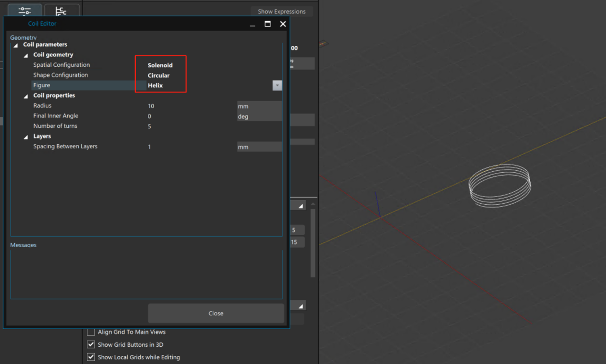Screen dimensions: 606x364
Task: Maximize the Coil Editor window
Action: click(268, 24)
